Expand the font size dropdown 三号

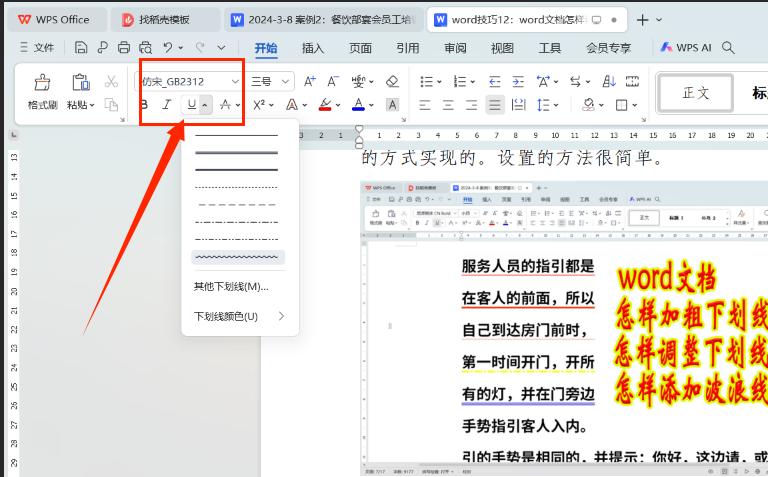[286, 82]
